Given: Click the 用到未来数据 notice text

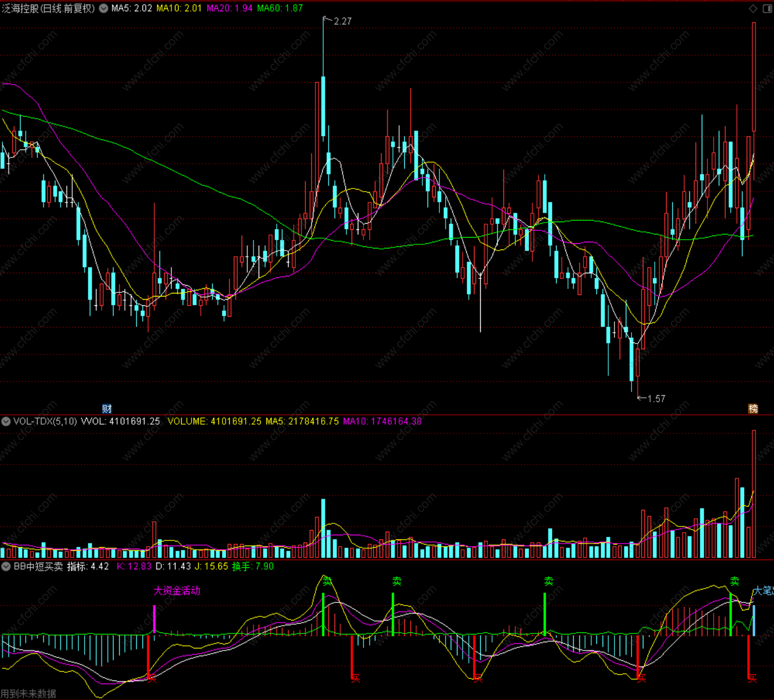Looking at the screenshot, I should click(x=28, y=694).
